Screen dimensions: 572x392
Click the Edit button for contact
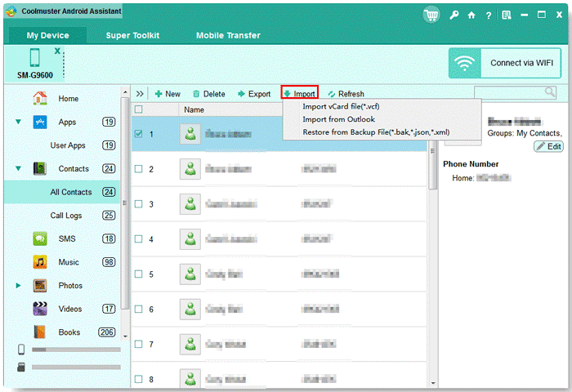point(548,146)
